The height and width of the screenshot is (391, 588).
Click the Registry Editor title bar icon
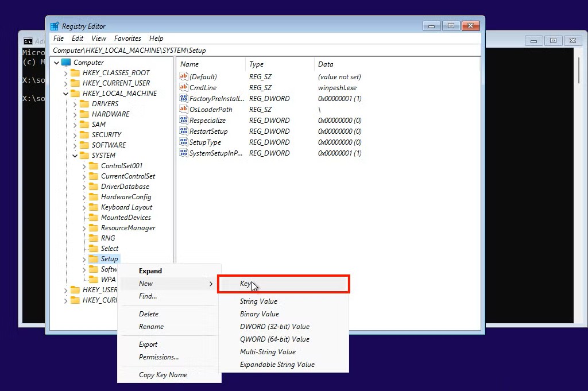(x=55, y=26)
